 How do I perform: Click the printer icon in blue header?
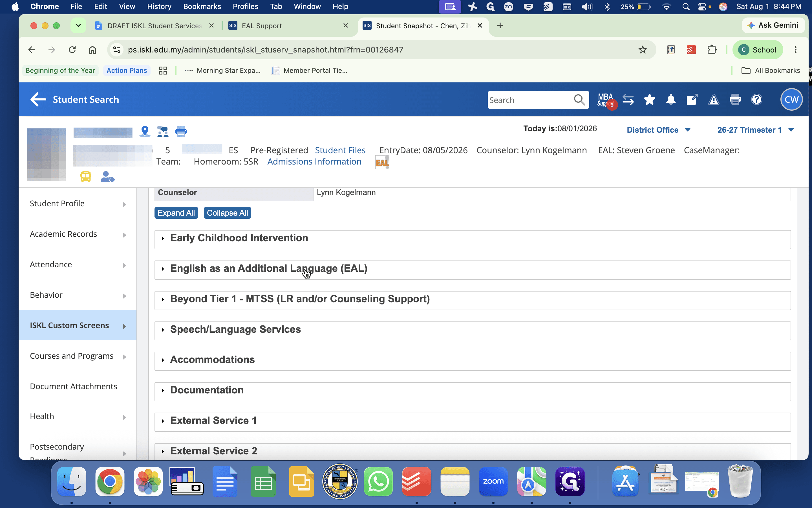735,99
